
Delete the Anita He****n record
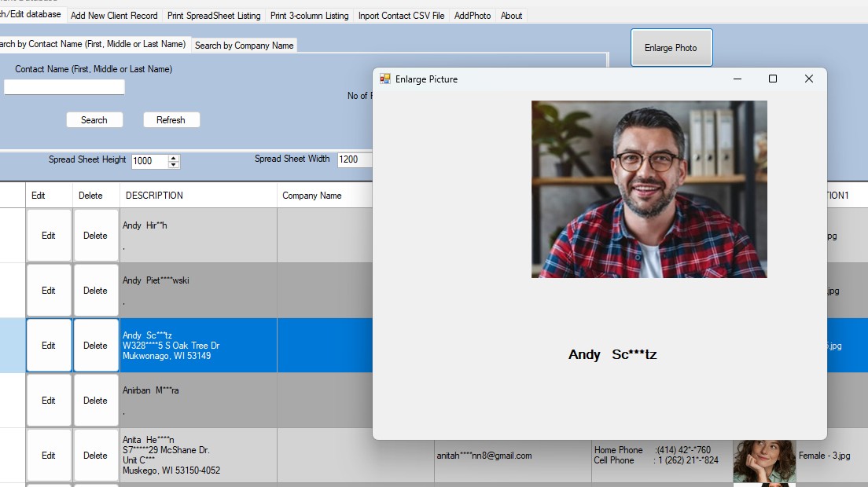pyautogui.click(x=95, y=456)
